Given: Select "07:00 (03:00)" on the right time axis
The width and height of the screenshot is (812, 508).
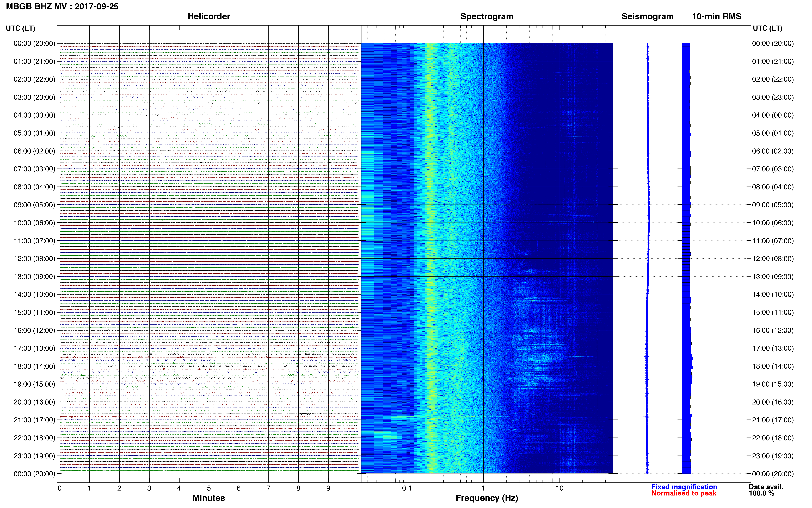Looking at the screenshot, I should pyautogui.click(x=773, y=169).
